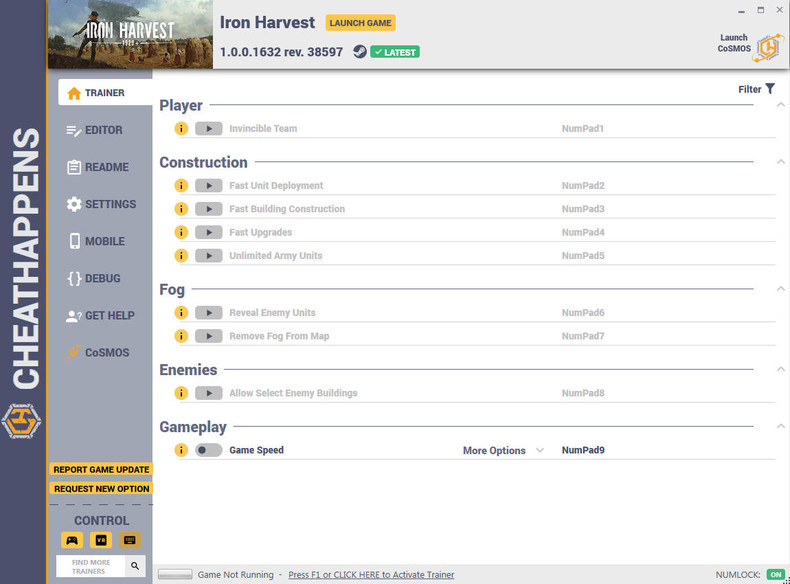The height and width of the screenshot is (584, 790).
Task: Click the Cheat Happens logo in sidebar
Action: (x=21, y=421)
